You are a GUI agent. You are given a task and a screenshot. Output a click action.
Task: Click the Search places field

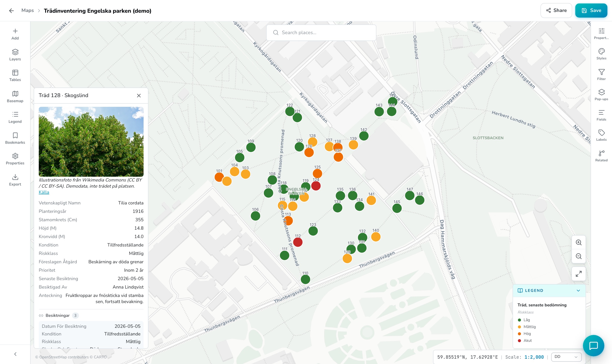321,33
